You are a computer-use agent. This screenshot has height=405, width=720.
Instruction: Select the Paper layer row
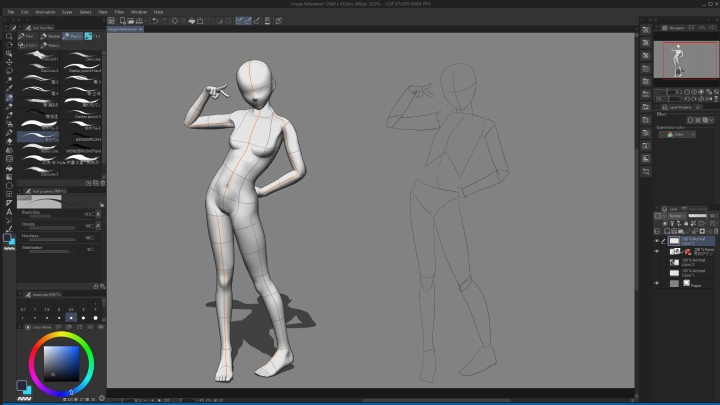pyautogui.click(x=692, y=283)
